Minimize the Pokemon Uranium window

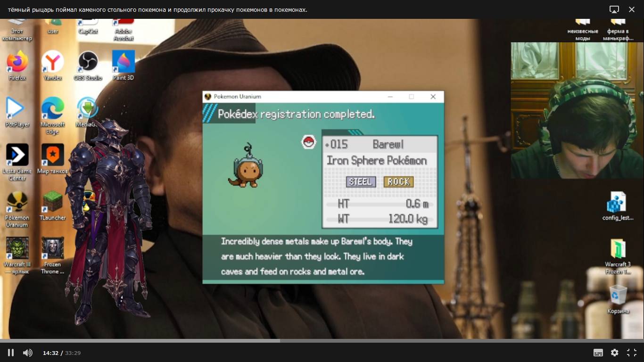coord(390,97)
